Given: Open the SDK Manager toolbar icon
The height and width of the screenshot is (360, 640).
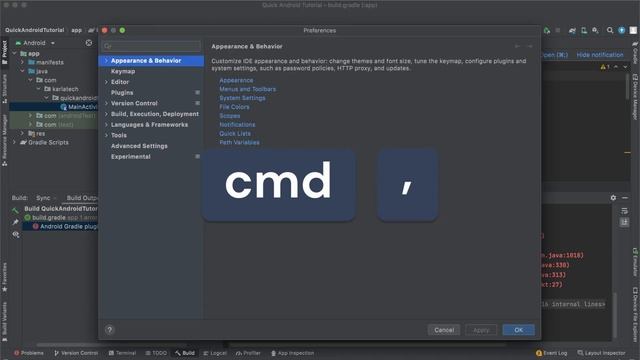Looking at the screenshot, I should click(596, 30).
